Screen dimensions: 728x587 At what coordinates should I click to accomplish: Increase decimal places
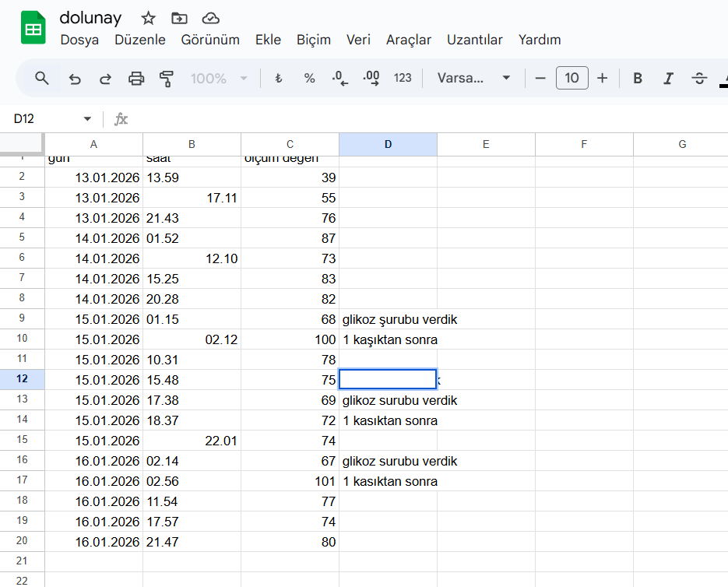tap(371, 78)
